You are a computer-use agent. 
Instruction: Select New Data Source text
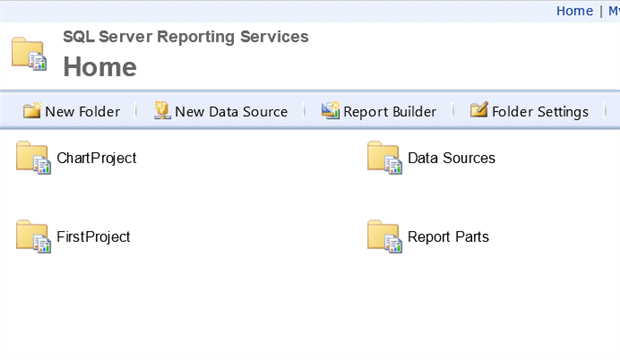[231, 112]
